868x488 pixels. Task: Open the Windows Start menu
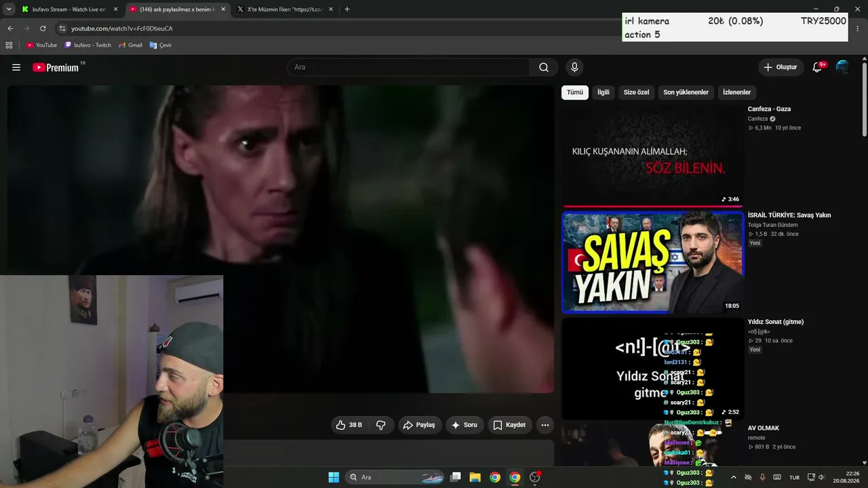[x=334, y=477]
